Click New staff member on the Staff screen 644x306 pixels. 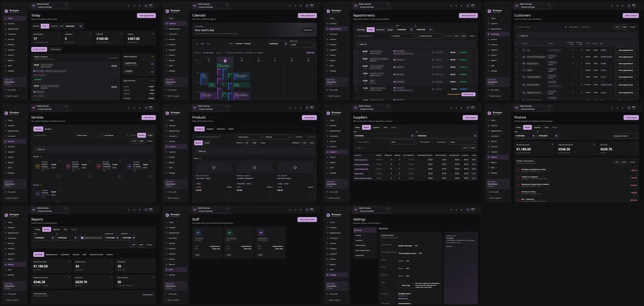[307, 219]
